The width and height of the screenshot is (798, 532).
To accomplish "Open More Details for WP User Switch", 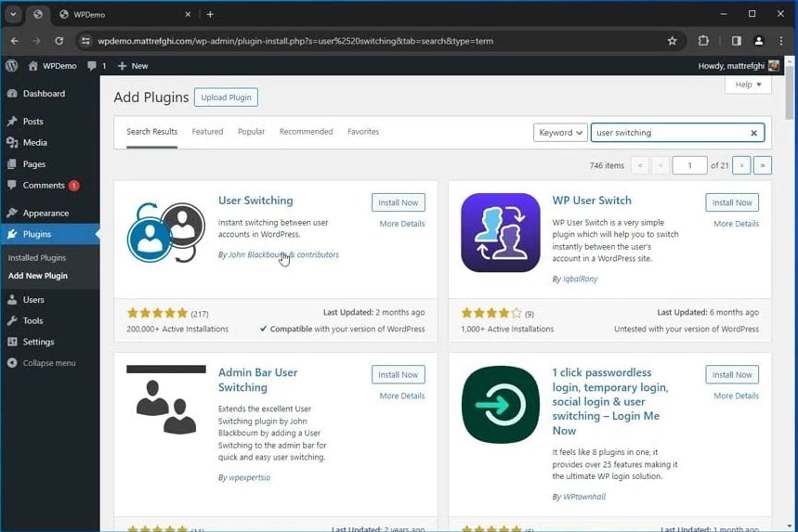I will pyautogui.click(x=736, y=224).
